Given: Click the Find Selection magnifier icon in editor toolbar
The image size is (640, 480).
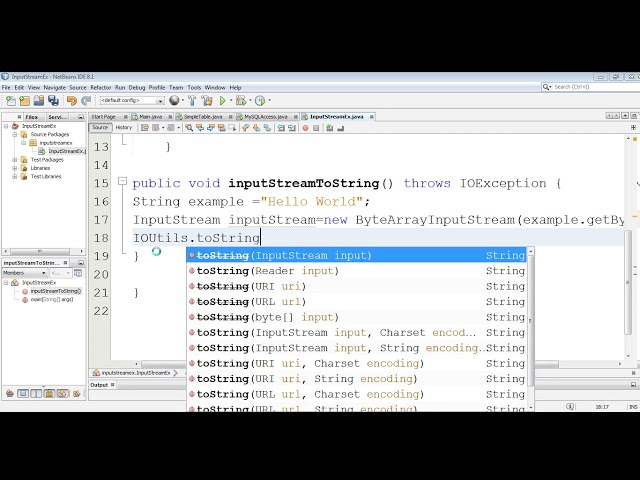Looking at the screenshot, I should 189,128.
